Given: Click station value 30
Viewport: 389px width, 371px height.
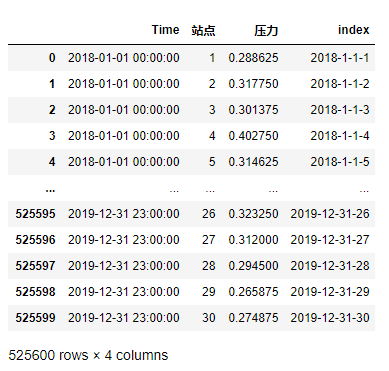Looking at the screenshot, I should tap(209, 318).
